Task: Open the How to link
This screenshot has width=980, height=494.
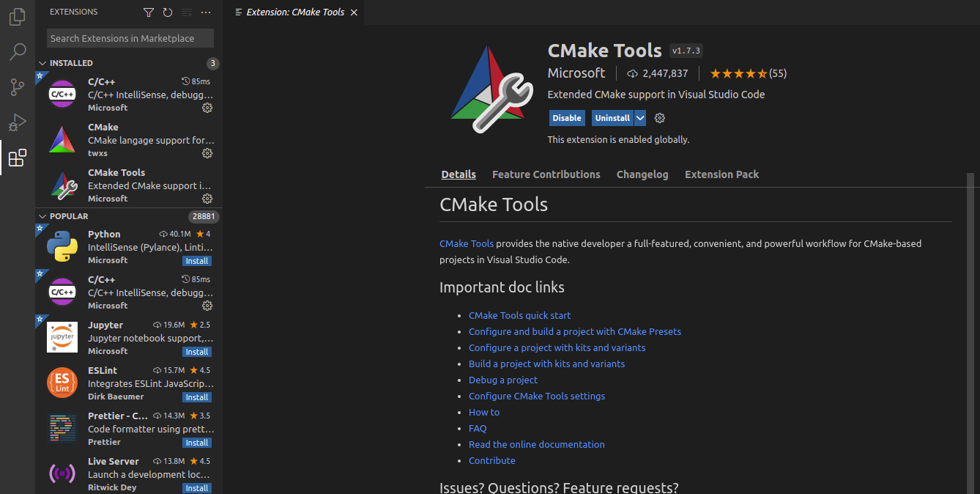Action: (x=484, y=412)
